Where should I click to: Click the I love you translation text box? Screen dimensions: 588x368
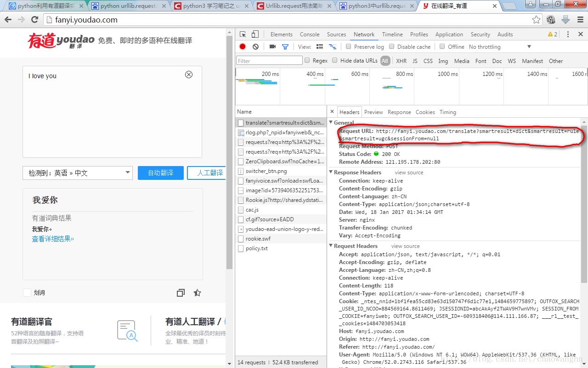coord(113,112)
